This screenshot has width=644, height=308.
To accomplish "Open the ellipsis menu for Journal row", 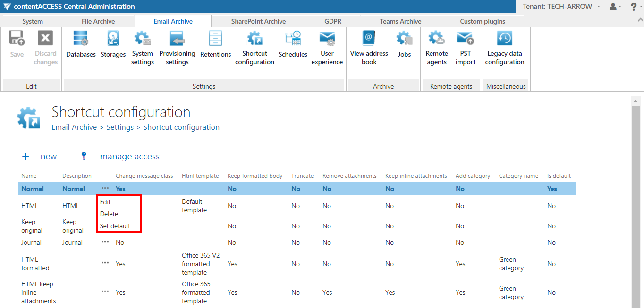I will (x=105, y=242).
